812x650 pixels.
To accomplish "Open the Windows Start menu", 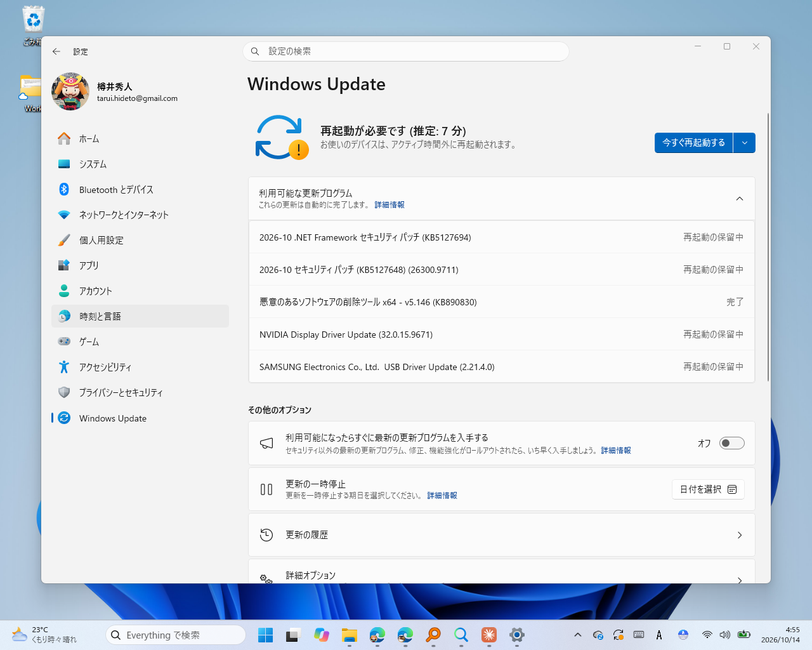I will click(x=266, y=635).
